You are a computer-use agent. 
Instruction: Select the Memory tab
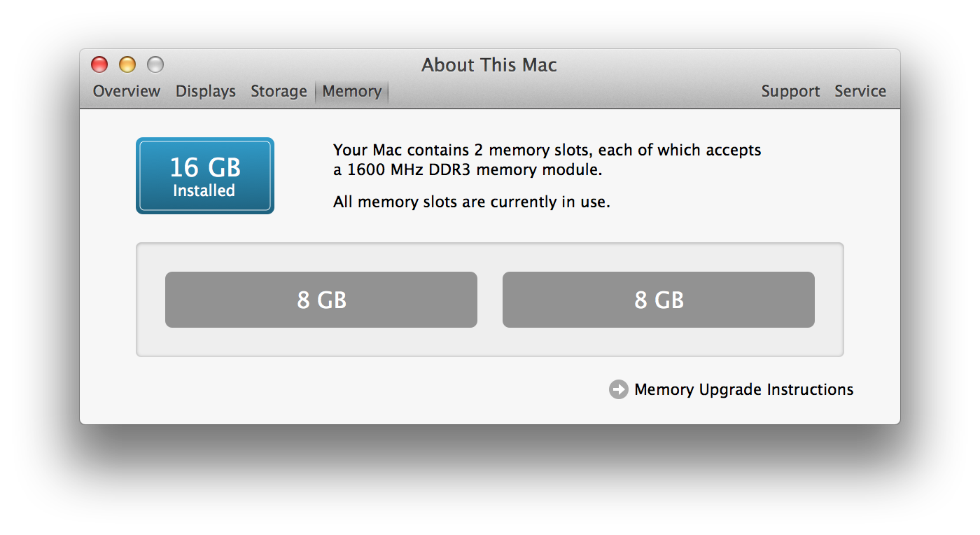pos(352,92)
